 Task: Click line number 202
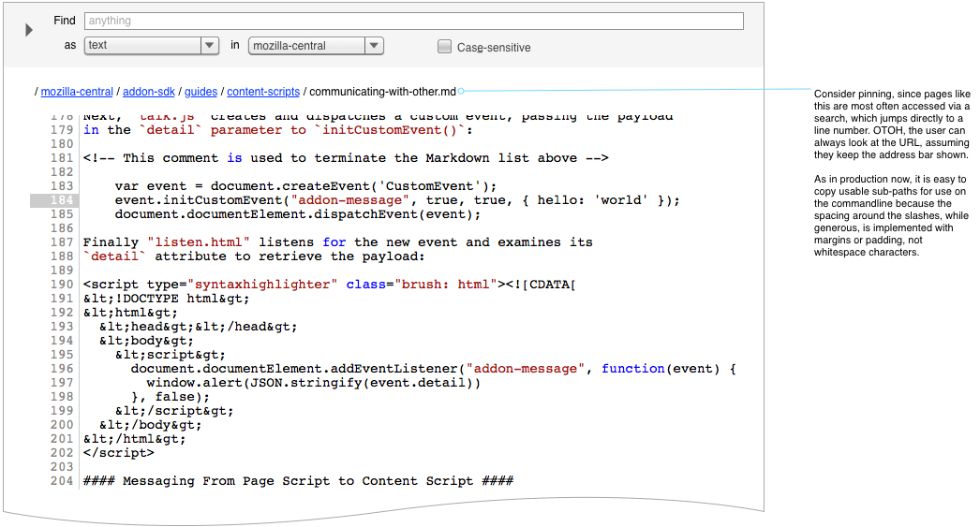click(62, 453)
